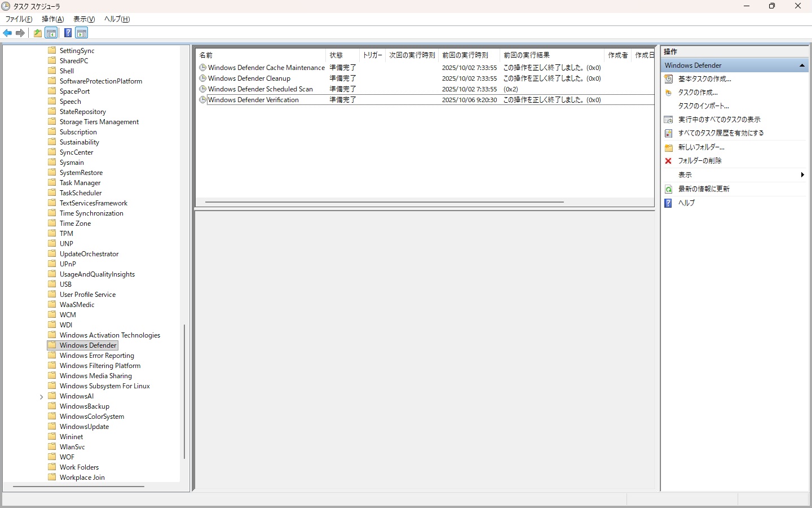Sort tasks by 前回の実行時刻 column header
The width and height of the screenshot is (812, 508).
click(465, 55)
